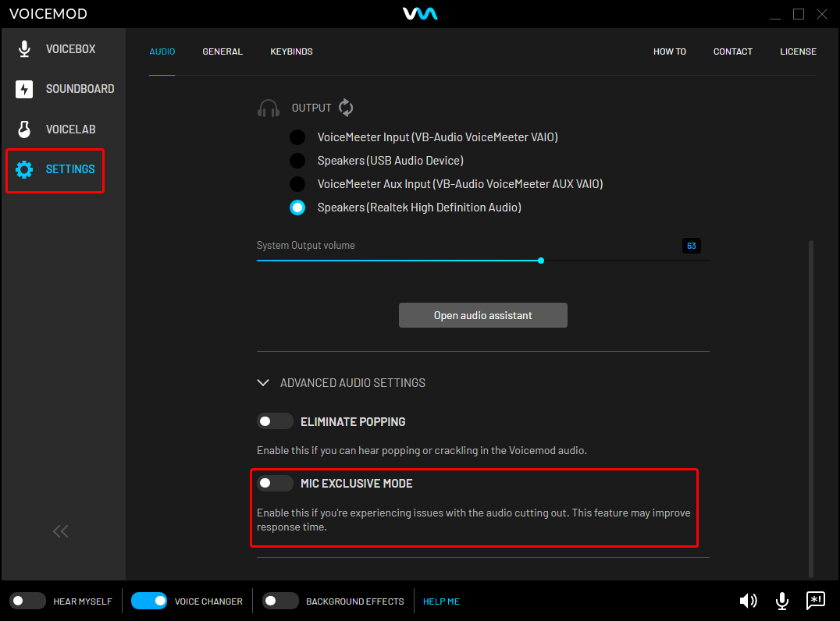840x621 pixels.
Task: Turn on Hear Myself toggle
Action: (x=28, y=601)
